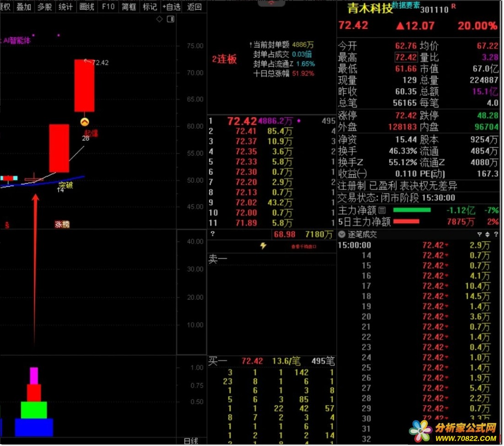The width and height of the screenshot is (504, 446).
Task: Click the 交易状态 闭市阶段 status line
Action: (397, 198)
